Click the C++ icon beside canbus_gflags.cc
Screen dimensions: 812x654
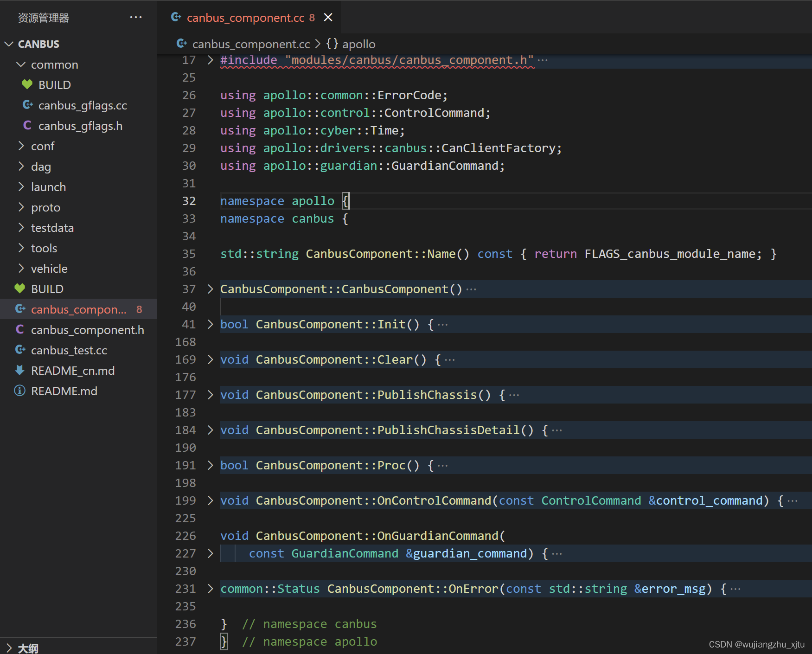point(28,105)
